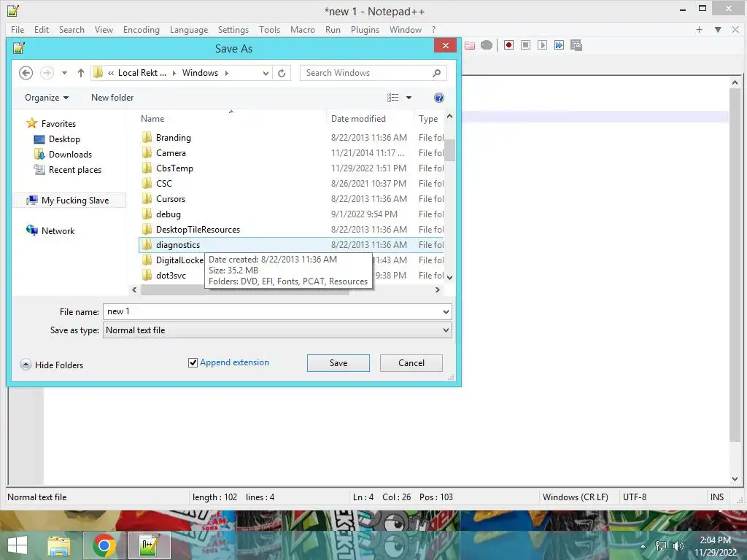This screenshot has width=747, height=560.
Task: Click the file list vertical scrollbar thumb
Action: pyautogui.click(x=449, y=150)
